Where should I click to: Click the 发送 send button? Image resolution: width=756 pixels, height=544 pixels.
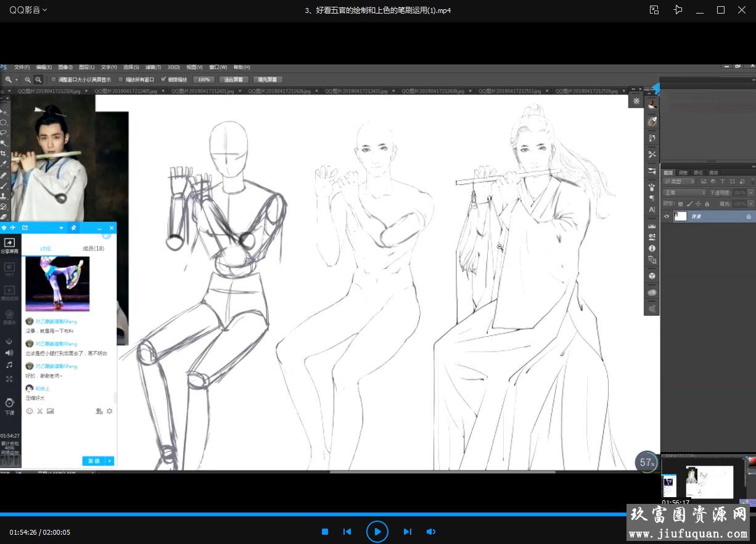pos(94,461)
